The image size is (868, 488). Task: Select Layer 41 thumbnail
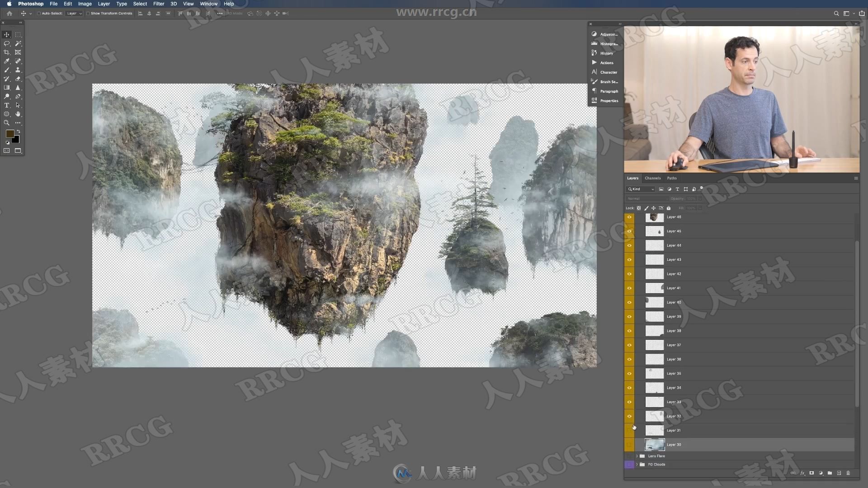click(654, 288)
